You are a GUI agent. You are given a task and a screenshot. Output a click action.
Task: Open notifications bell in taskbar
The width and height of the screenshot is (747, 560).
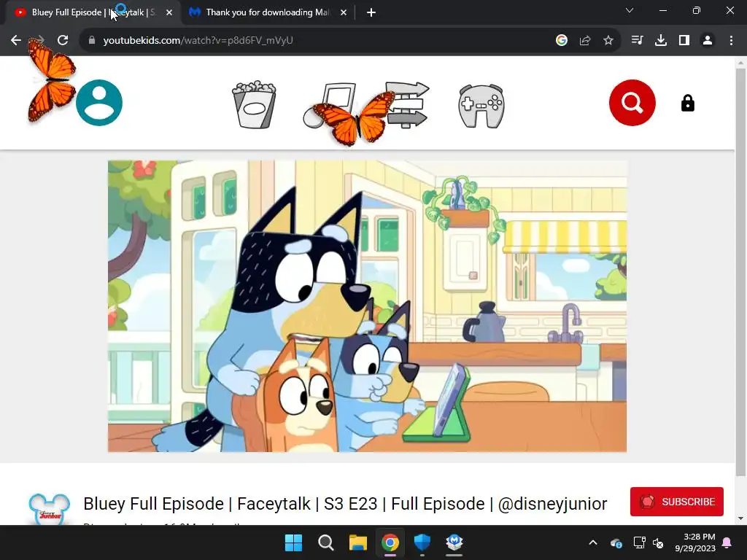(727, 542)
